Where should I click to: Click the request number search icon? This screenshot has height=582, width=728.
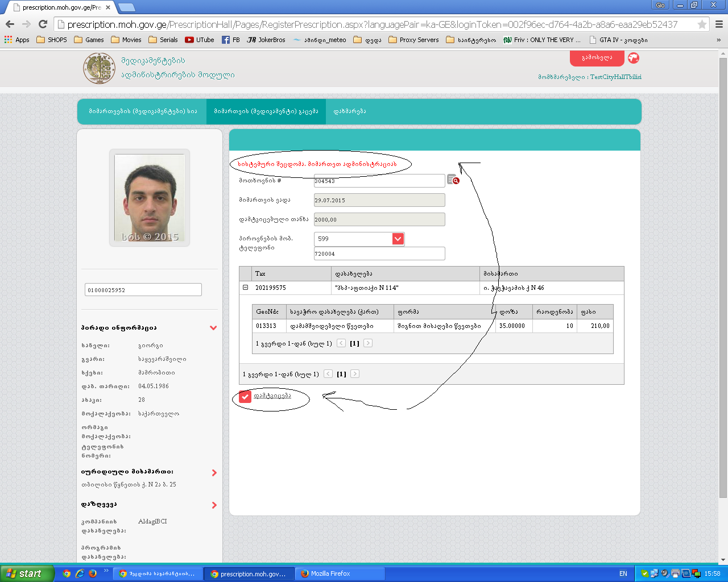point(453,180)
